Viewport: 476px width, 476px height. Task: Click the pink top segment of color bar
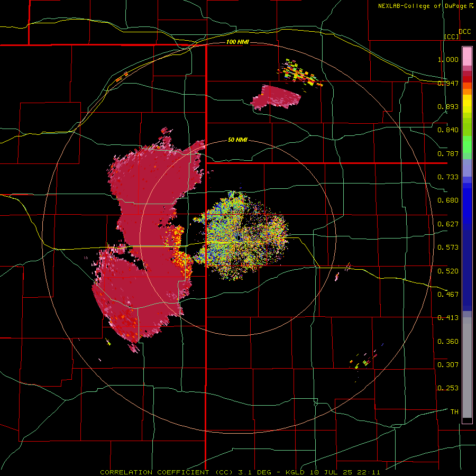point(467,57)
